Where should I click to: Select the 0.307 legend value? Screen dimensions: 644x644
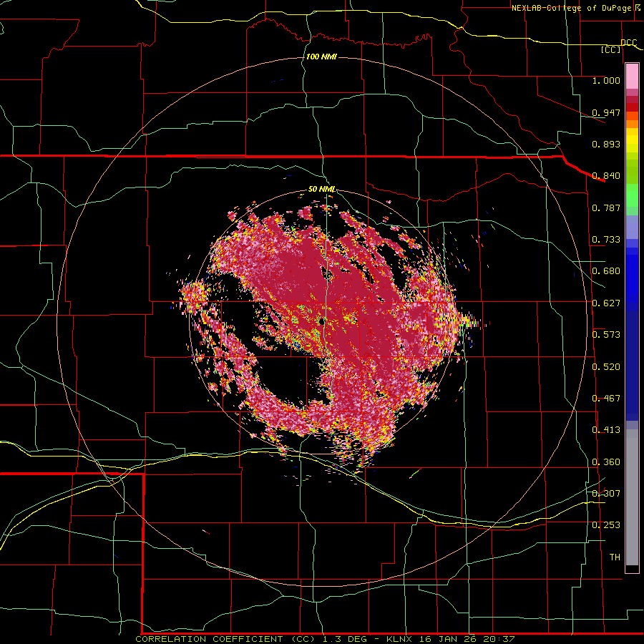606,493
